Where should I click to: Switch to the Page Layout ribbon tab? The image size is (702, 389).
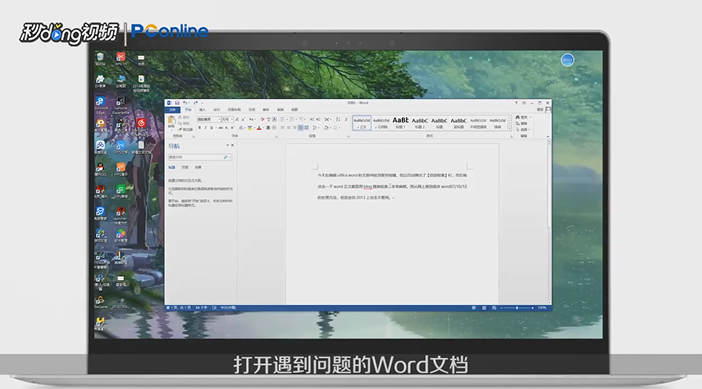(234, 110)
